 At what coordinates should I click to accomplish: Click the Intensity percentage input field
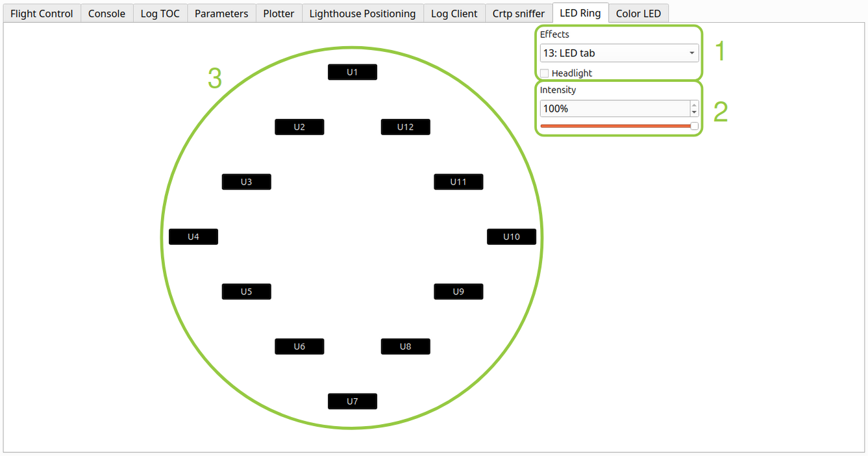tap(614, 108)
